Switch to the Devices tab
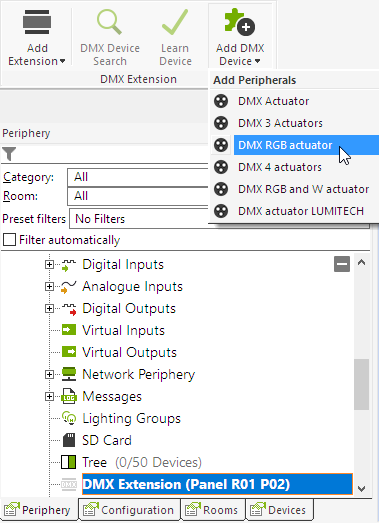 point(280,509)
